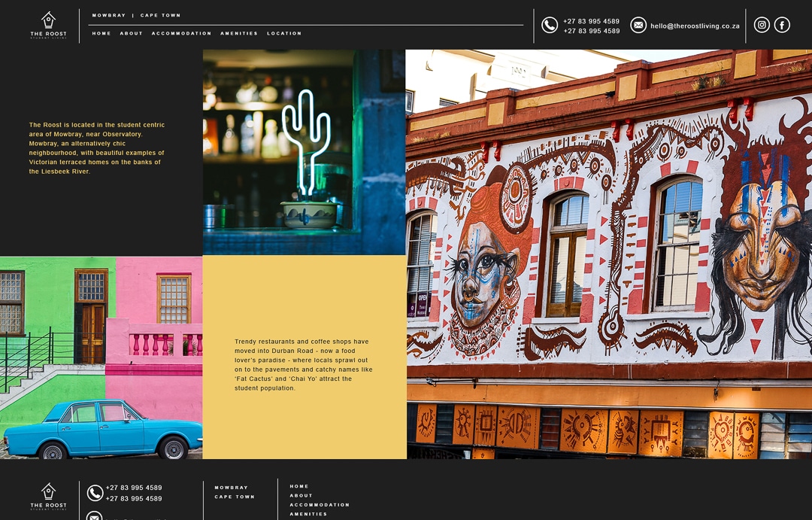Open Amenities from the header menu

(x=239, y=33)
